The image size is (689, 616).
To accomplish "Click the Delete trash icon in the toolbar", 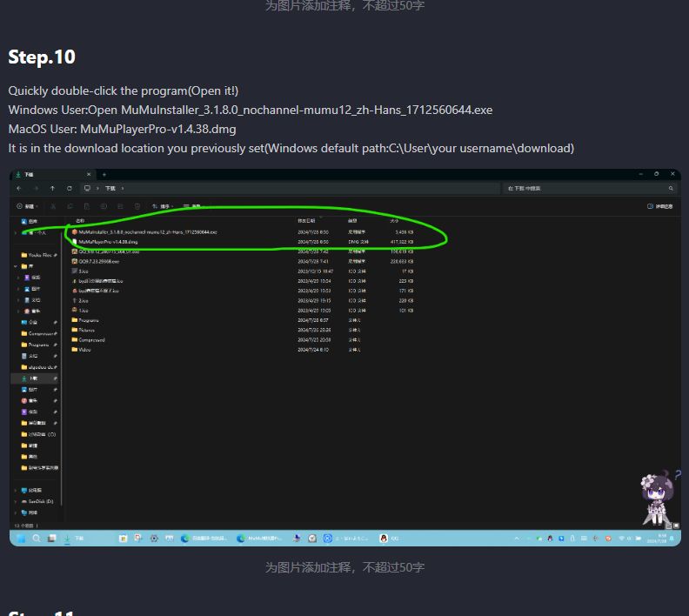I will pyautogui.click(x=137, y=206).
